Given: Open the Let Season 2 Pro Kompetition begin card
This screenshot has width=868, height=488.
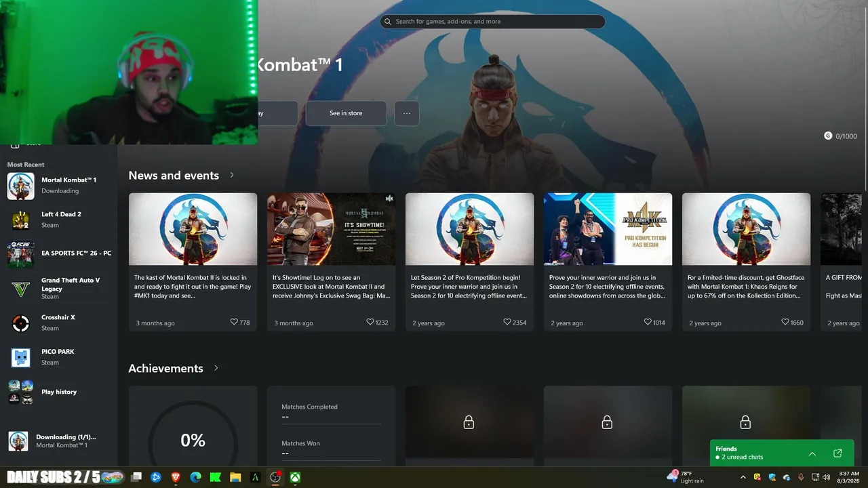Looking at the screenshot, I should tap(469, 262).
